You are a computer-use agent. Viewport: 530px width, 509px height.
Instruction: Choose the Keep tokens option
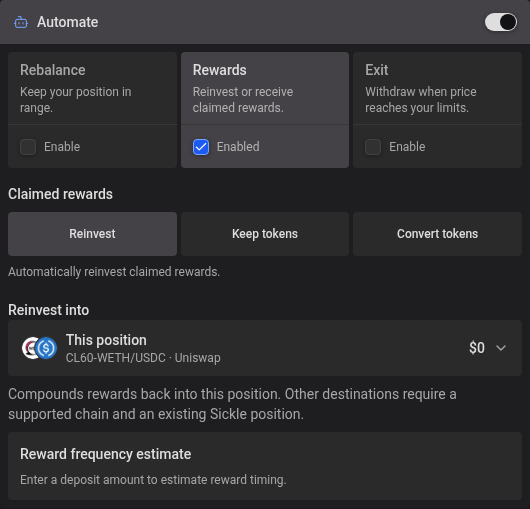(265, 234)
